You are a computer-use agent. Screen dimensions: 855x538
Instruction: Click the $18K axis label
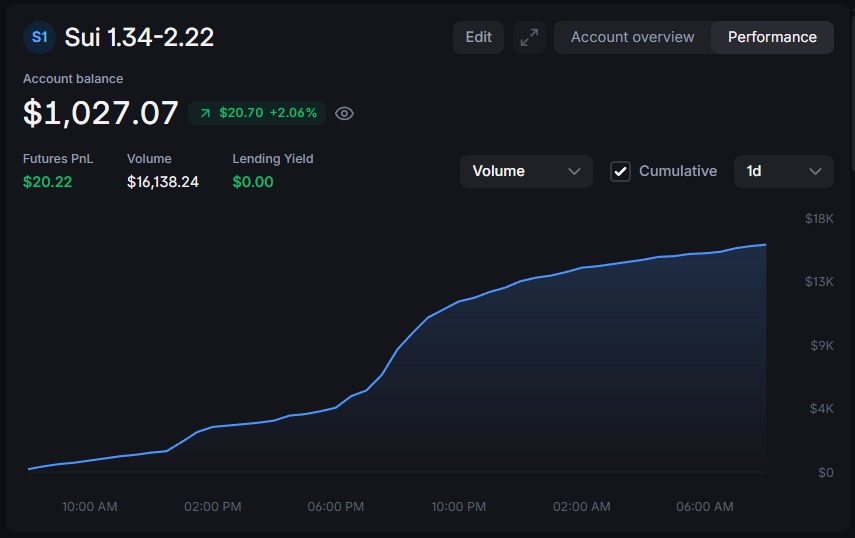click(x=819, y=219)
